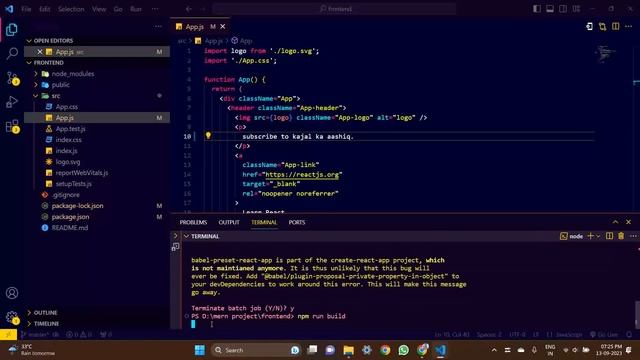Split the editor right
This screenshot has width=640, height=360.
(x=616, y=27)
